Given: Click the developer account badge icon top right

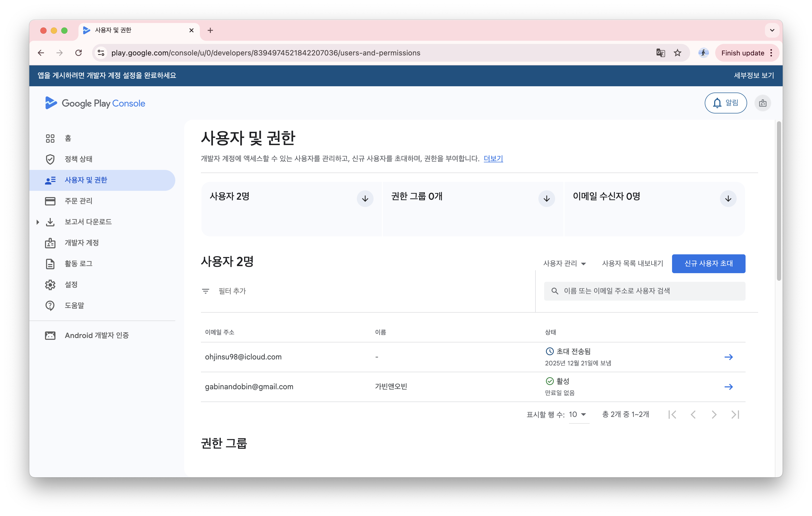Looking at the screenshot, I should tap(763, 103).
